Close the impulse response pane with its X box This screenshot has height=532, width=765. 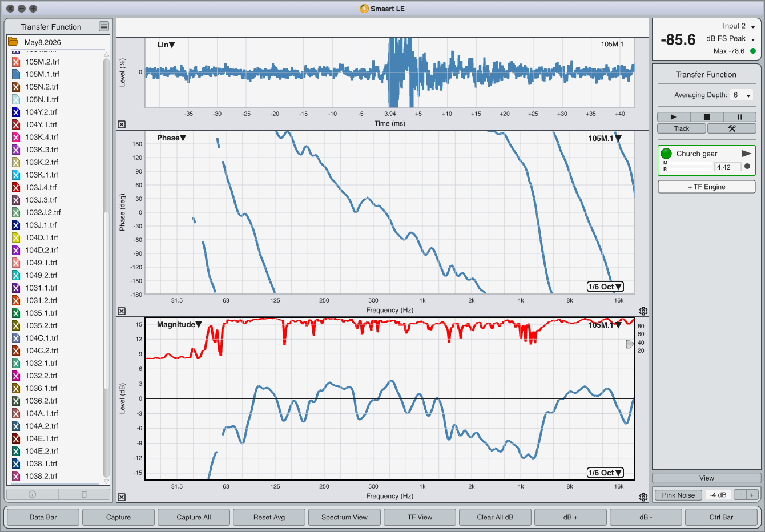point(122,124)
